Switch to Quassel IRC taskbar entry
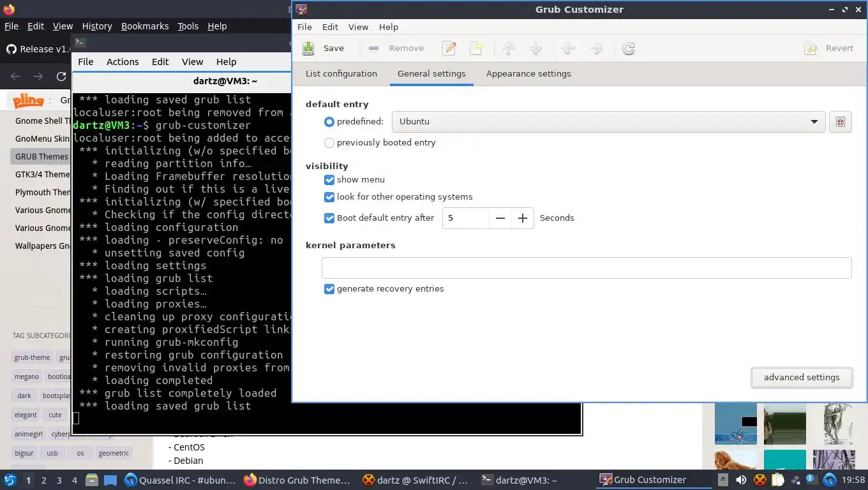 180,480
